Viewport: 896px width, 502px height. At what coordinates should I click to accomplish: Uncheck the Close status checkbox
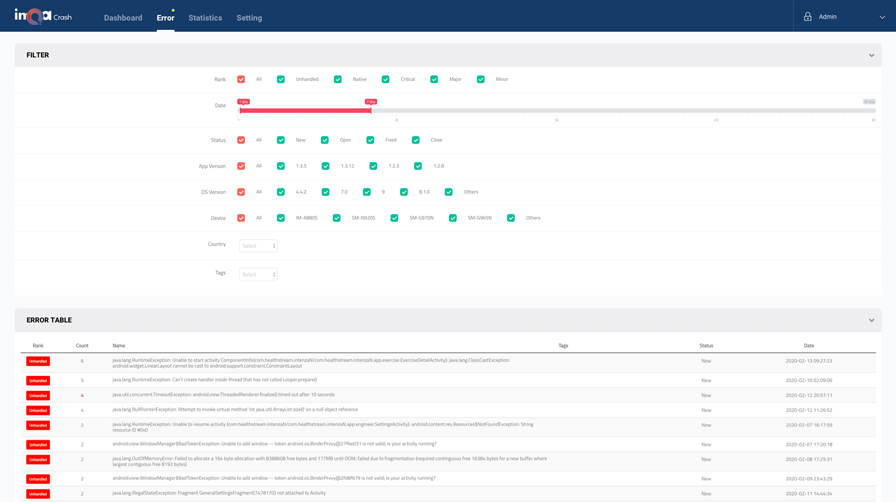(416, 140)
